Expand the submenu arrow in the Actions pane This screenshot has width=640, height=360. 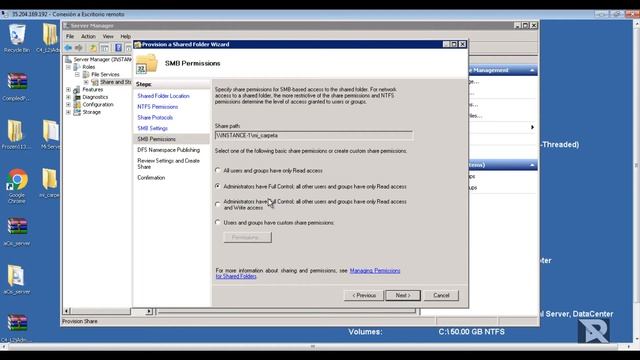(x=532, y=127)
